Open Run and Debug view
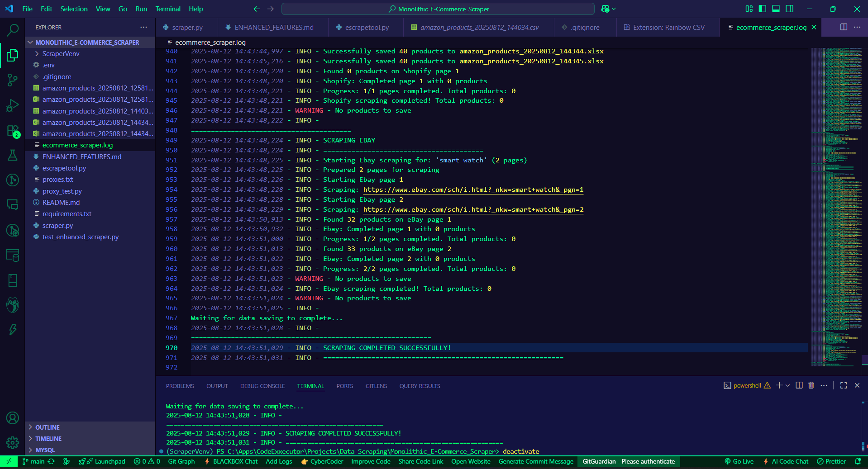 13,106
